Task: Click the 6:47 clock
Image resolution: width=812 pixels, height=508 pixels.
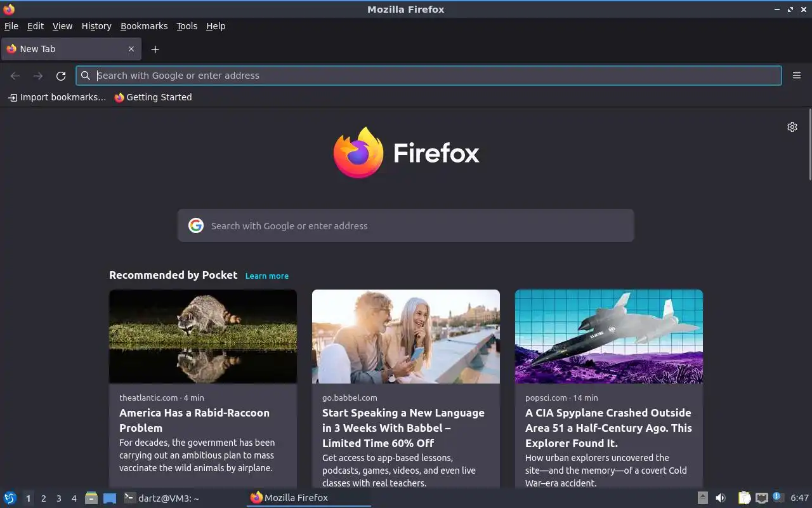Action: 799,498
